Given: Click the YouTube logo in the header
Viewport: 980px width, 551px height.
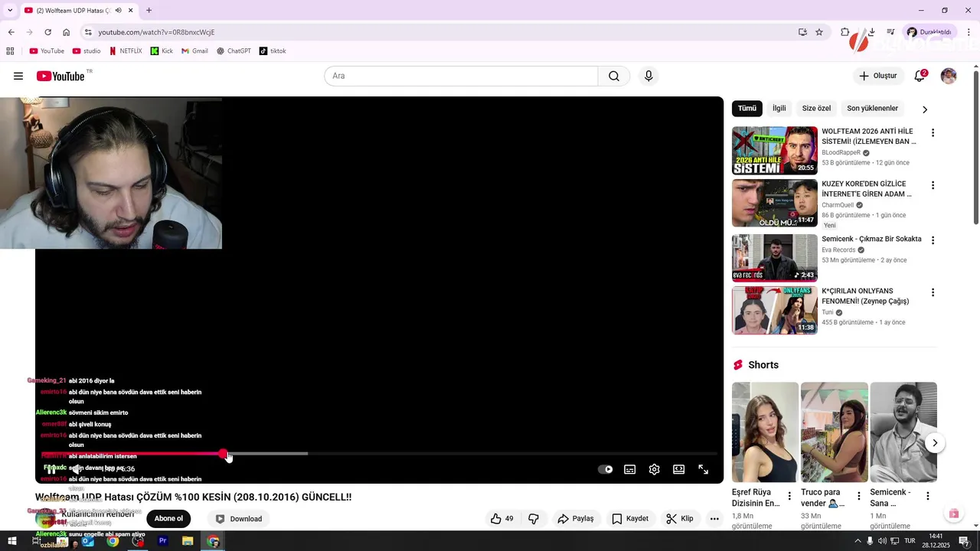Looking at the screenshot, I should point(60,76).
